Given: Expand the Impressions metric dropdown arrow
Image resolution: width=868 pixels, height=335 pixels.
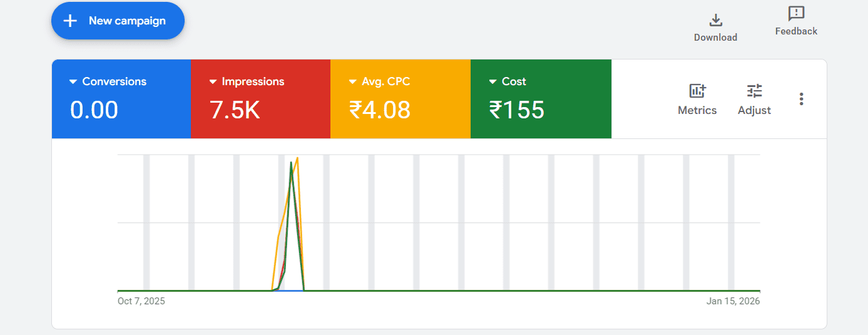Looking at the screenshot, I should coord(213,82).
